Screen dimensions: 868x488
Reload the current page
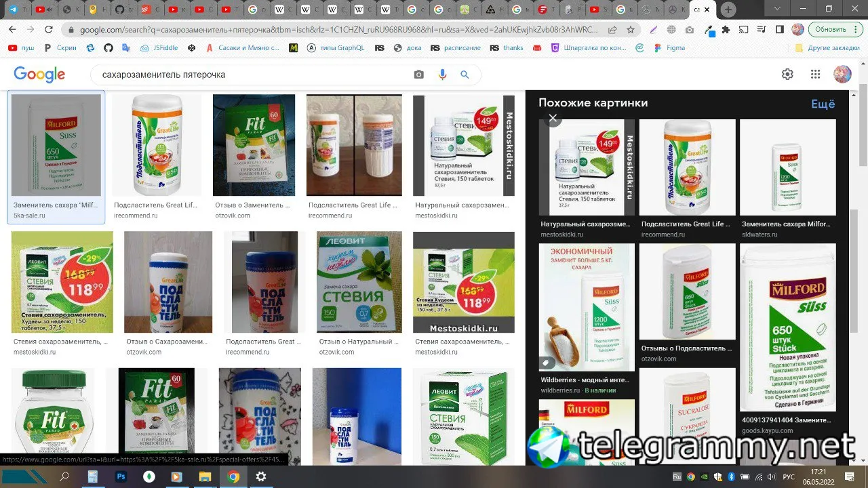pyautogui.click(x=48, y=30)
